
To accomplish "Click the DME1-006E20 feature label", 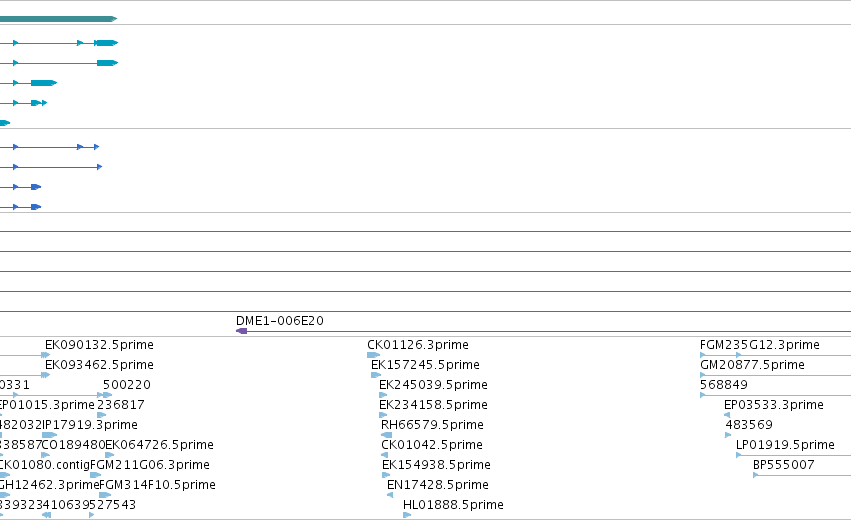I will [x=280, y=321].
